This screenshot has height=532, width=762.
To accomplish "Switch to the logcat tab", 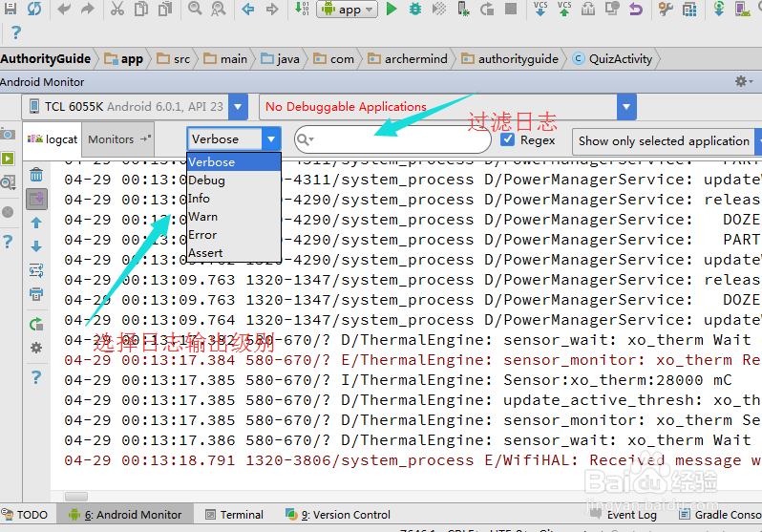I will (53, 139).
